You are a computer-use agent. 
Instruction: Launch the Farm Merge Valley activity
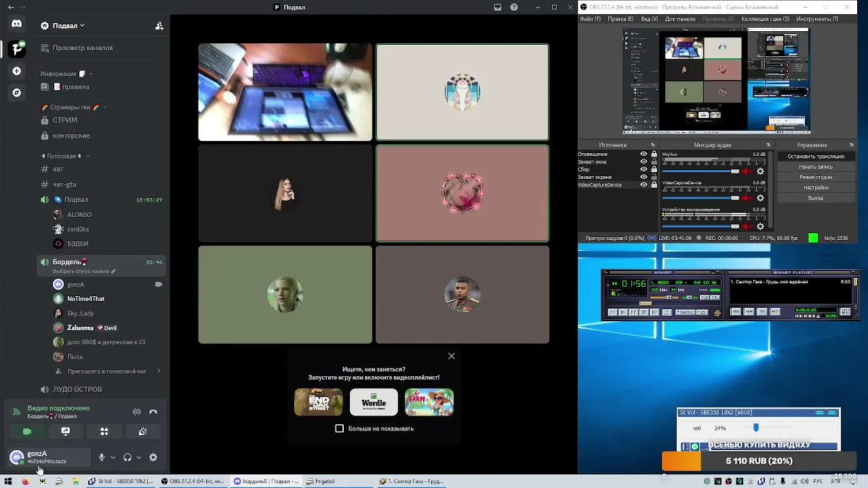429,402
